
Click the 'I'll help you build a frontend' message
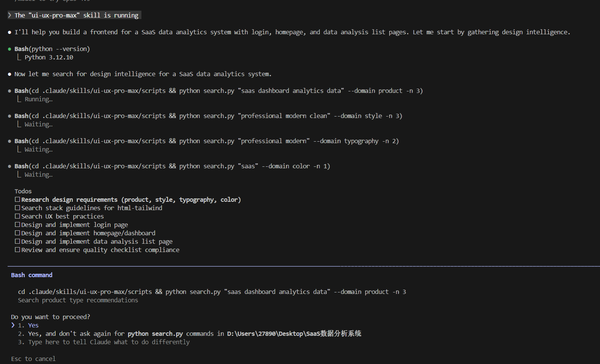pyautogui.click(x=292, y=32)
